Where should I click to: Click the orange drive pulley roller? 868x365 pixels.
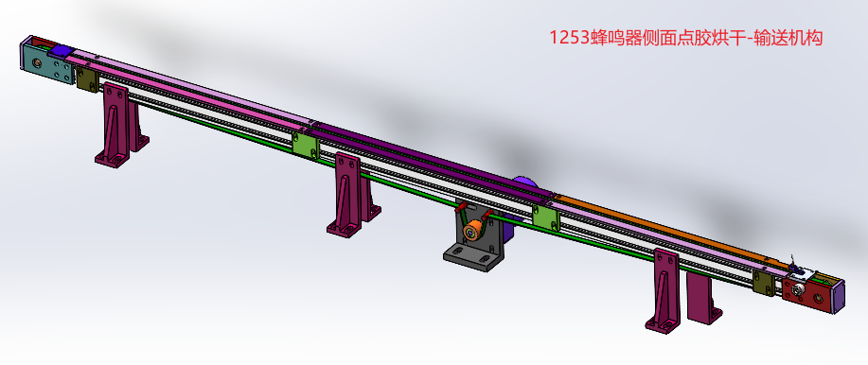[472, 231]
